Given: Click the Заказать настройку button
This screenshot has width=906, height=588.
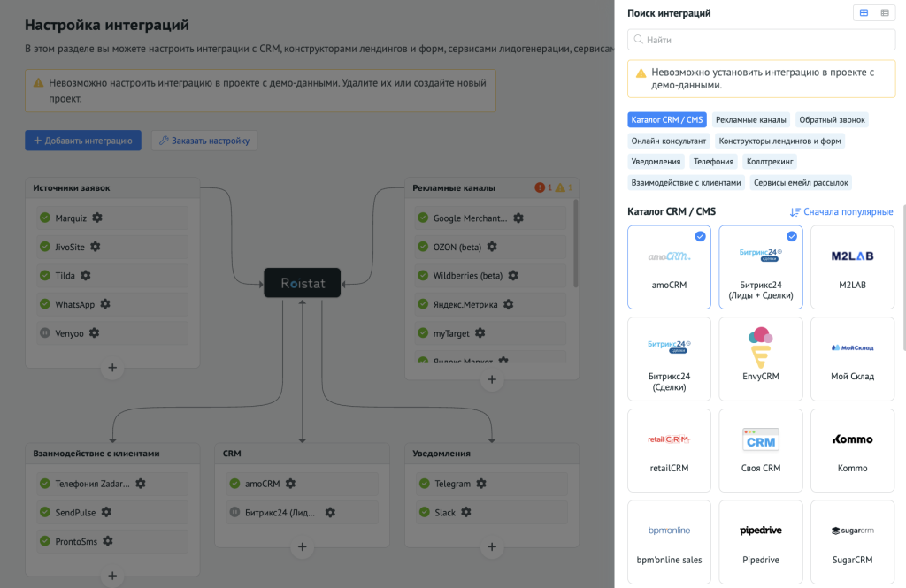Looking at the screenshot, I should (205, 141).
